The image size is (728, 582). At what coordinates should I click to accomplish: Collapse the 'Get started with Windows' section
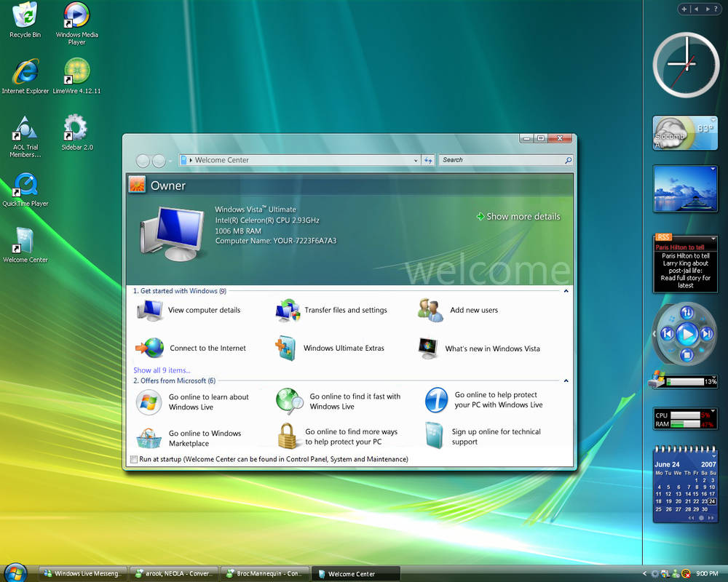[x=566, y=290]
